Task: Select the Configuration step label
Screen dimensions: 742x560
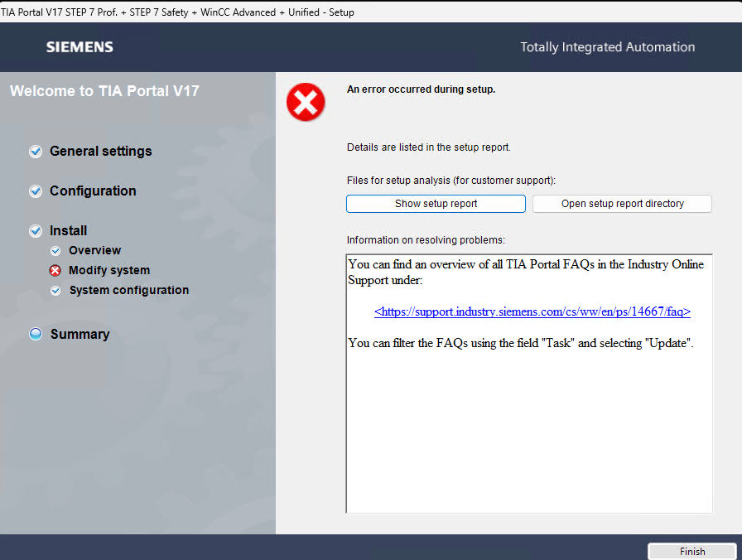Action: 93,191
